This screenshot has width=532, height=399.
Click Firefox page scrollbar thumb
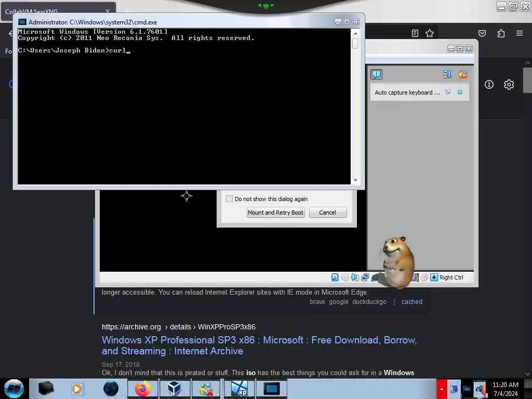coord(527,80)
